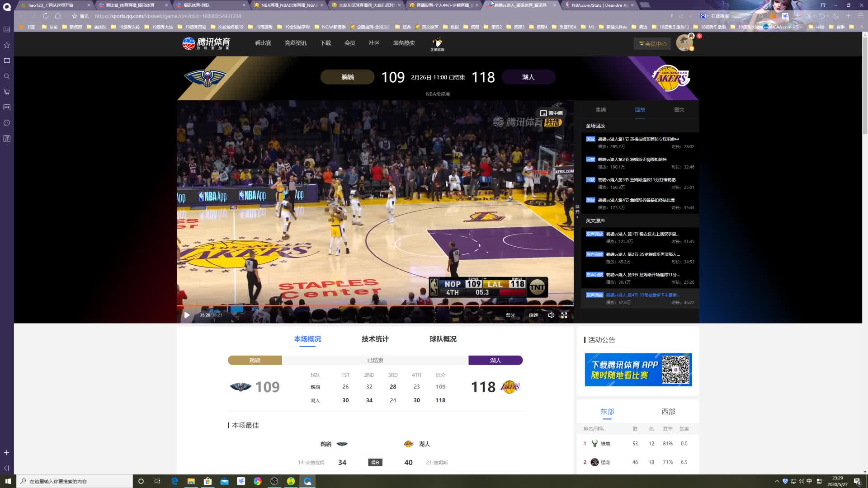Open Microsoft Edge from taskbar
868x488 pixels.
[x=175, y=481]
